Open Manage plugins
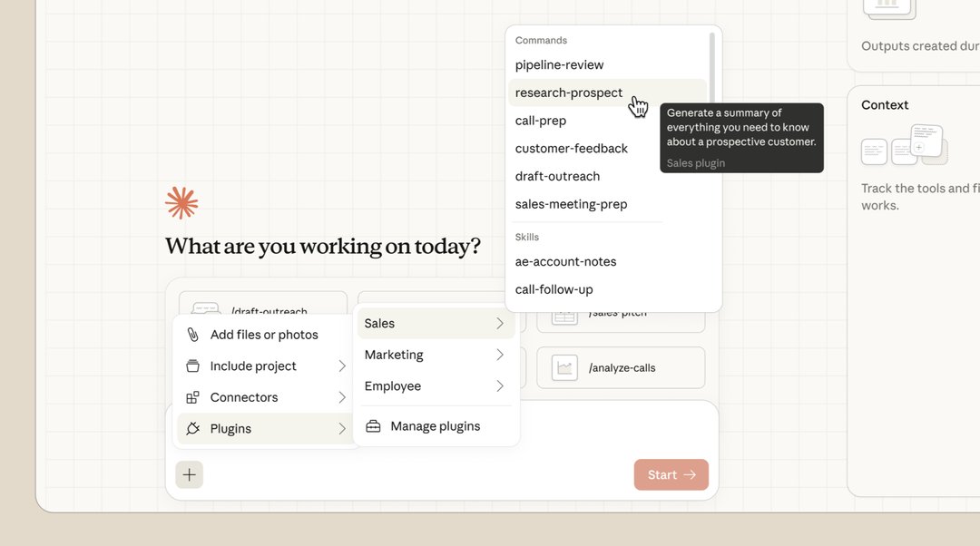This screenshot has height=546, width=980. pos(436,426)
